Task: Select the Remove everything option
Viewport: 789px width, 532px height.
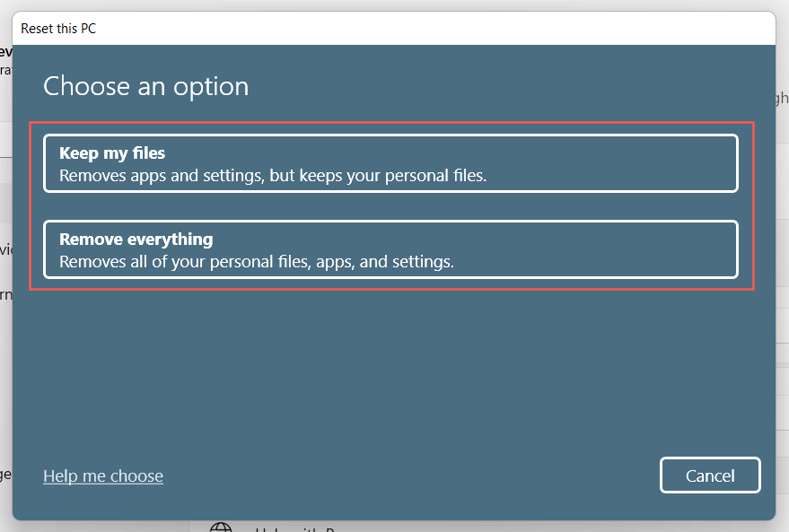Action: 390,249
